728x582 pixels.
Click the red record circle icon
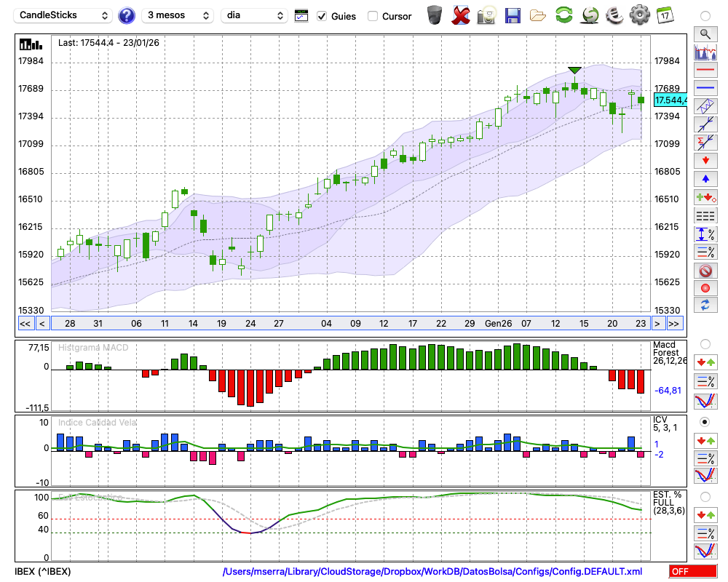tap(705, 288)
